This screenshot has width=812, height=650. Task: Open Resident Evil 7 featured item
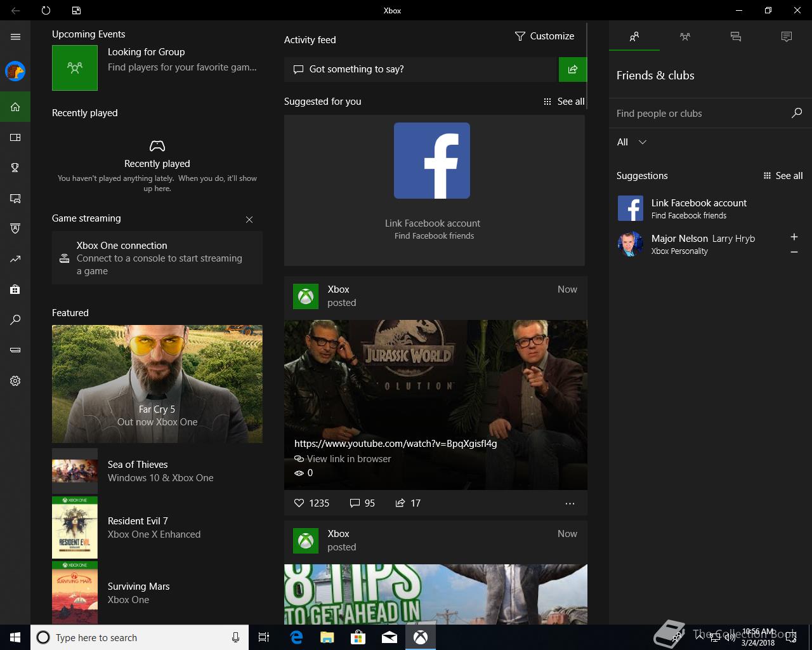(x=157, y=527)
